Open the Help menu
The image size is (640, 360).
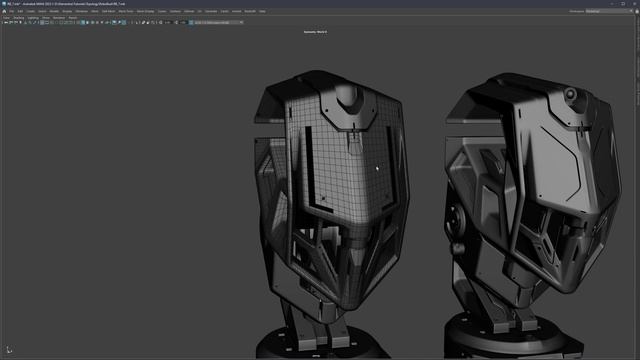(x=262, y=11)
